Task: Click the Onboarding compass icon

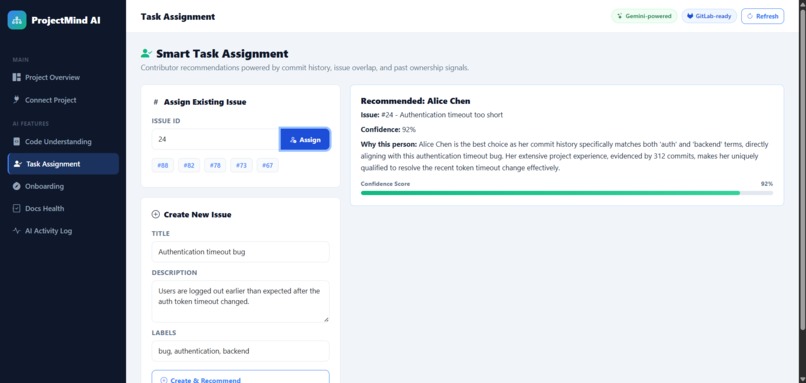Action: [x=16, y=186]
